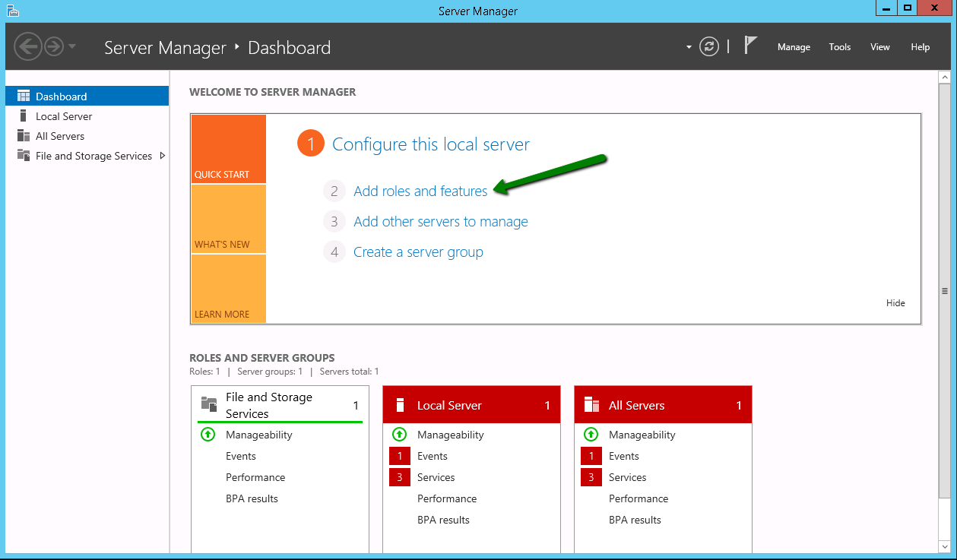Open the Tools menu
This screenshot has height=560, width=957.
840,47
